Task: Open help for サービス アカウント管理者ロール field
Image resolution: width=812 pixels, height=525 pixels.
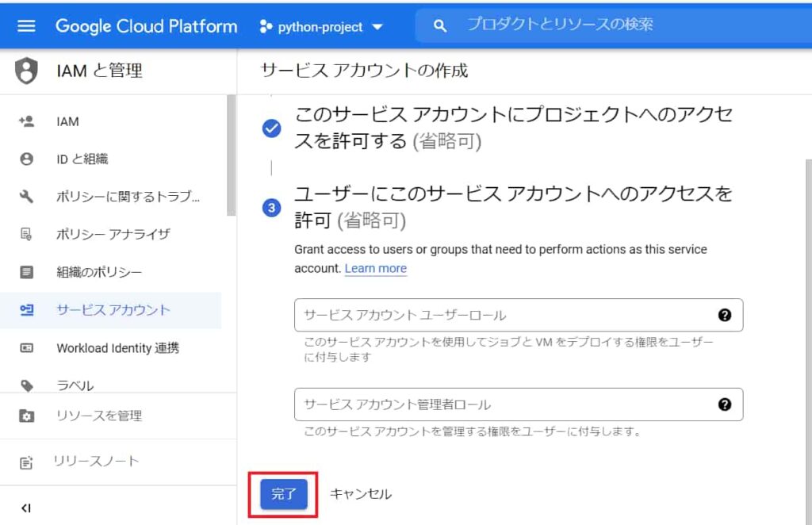Action: click(724, 404)
